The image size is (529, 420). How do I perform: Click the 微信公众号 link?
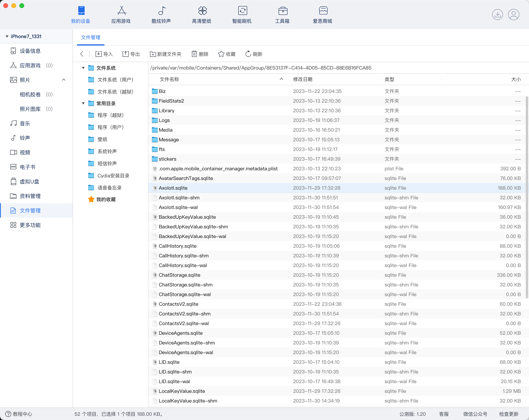click(475, 414)
